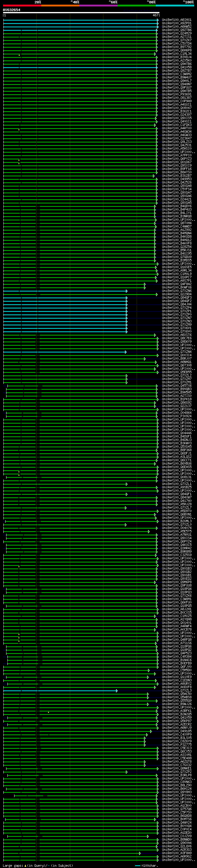
Task: Select hit UniRef100_C3W8M2
Action: 176,74
